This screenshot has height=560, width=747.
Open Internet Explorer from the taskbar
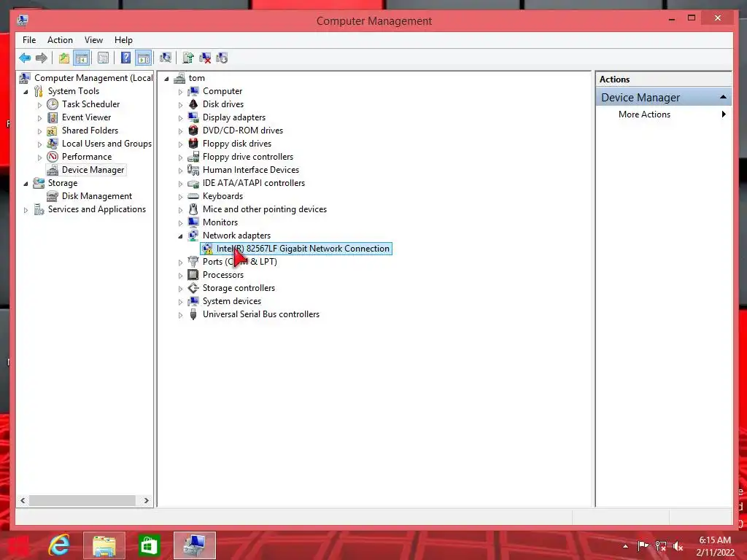60,545
